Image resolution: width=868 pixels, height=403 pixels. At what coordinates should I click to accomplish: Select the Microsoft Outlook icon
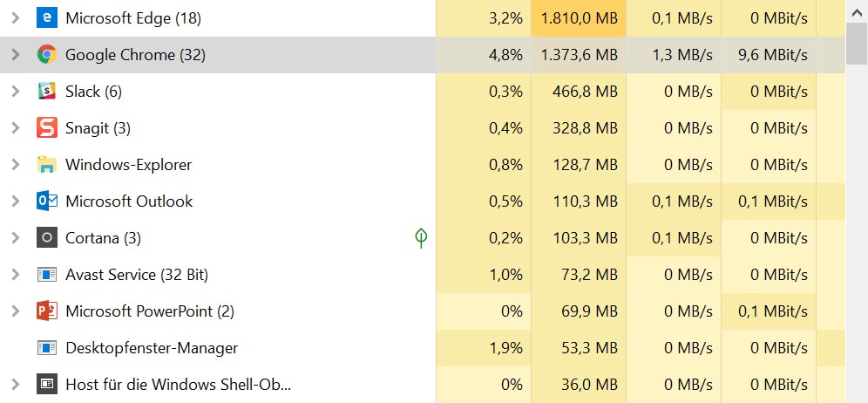coord(47,201)
